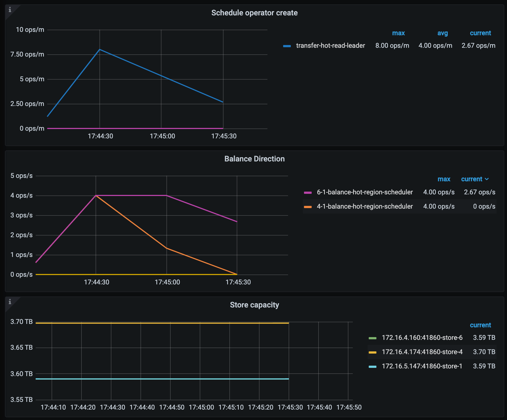Open the info tooltip on Store capacity panel

pos(10,302)
